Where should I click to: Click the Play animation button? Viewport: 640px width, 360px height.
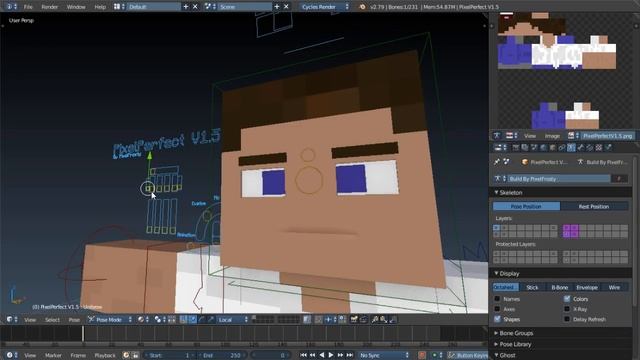tap(331, 355)
